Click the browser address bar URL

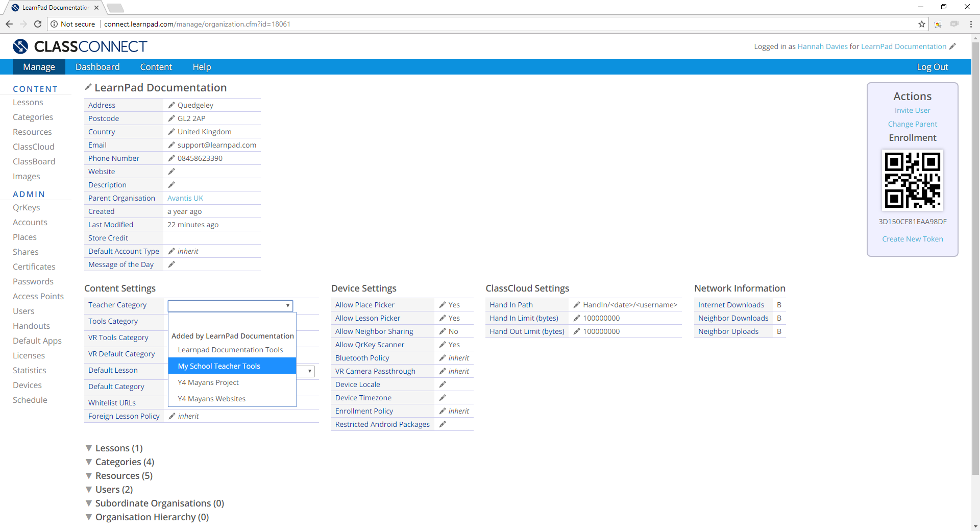[x=197, y=24]
